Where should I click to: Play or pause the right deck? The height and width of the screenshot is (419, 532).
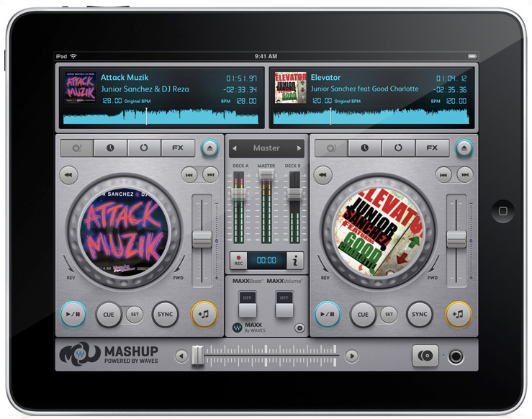[328, 315]
